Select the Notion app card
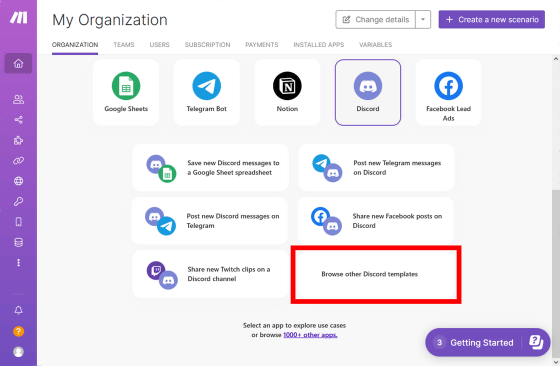Image resolution: width=560 pixels, height=366 pixels. pyautogui.click(x=287, y=92)
